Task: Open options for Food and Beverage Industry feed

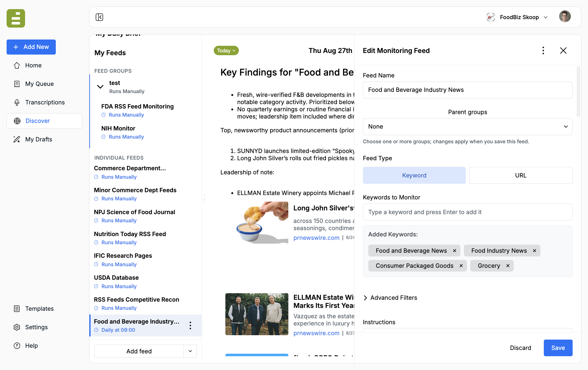Action: pyautogui.click(x=190, y=325)
